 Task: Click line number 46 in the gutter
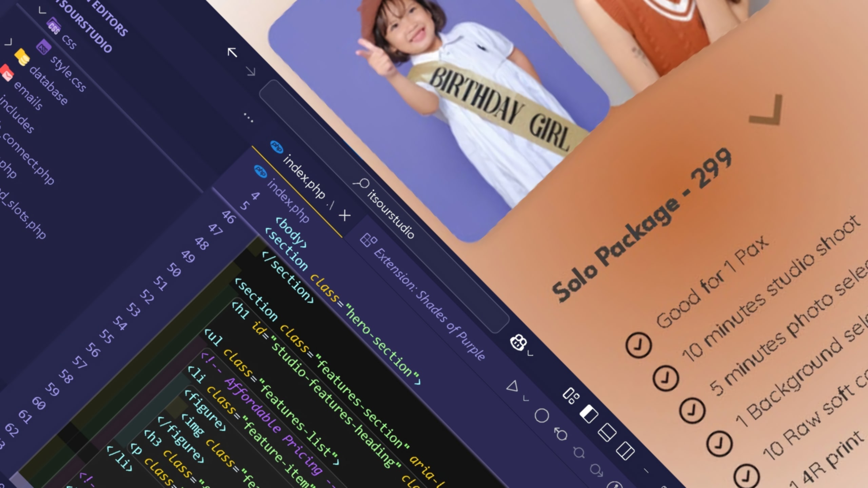tap(228, 217)
